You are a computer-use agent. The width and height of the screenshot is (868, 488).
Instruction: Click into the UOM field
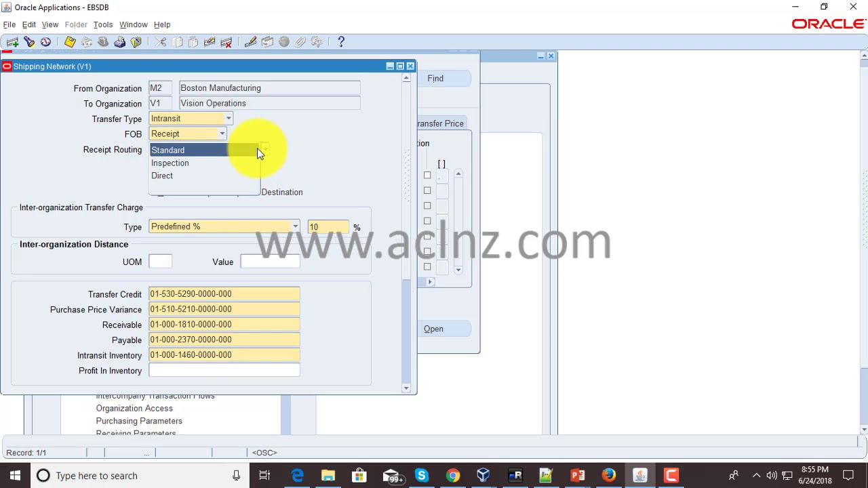point(161,262)
